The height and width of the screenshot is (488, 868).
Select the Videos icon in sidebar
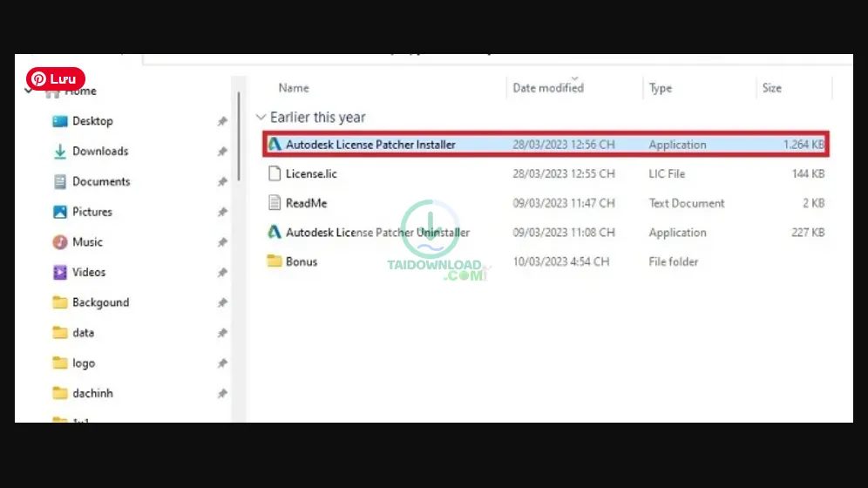tap(60, 272)
